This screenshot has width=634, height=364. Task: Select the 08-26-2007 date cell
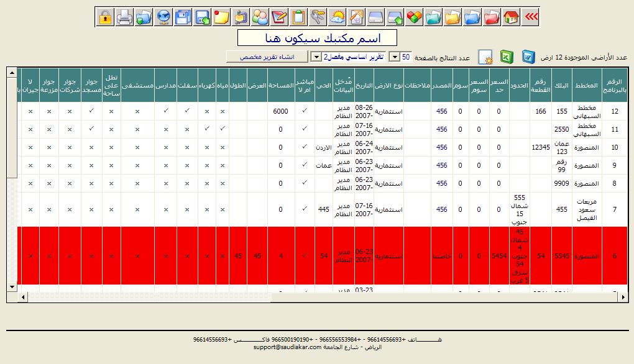(364, 111)
